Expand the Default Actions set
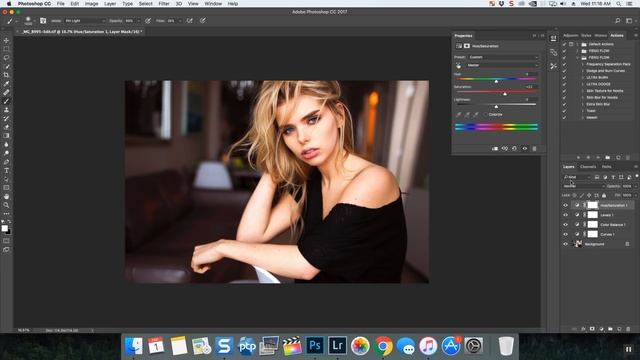Image resolution: width=640 pixels, height=360 pixels. click(578, 44)
